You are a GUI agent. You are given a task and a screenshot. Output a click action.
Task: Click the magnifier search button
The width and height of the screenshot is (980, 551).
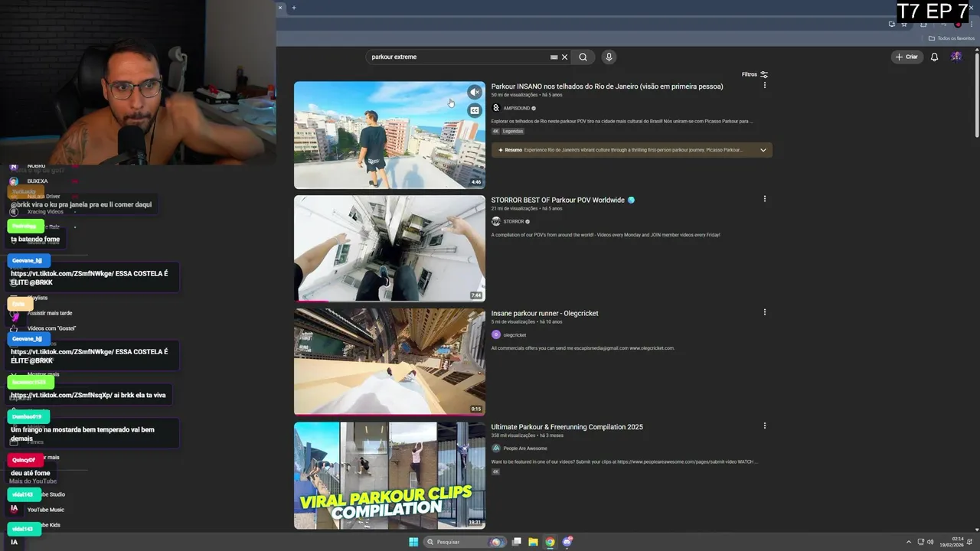[583, 57]
